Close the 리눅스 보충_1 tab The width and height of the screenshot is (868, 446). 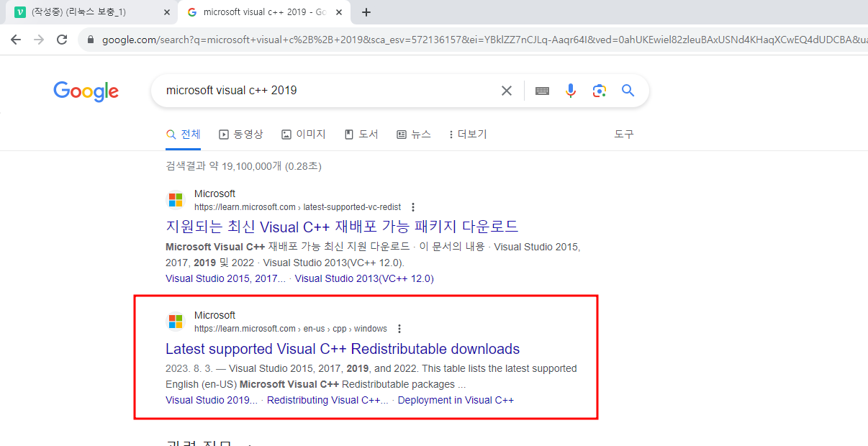[166, 12]
